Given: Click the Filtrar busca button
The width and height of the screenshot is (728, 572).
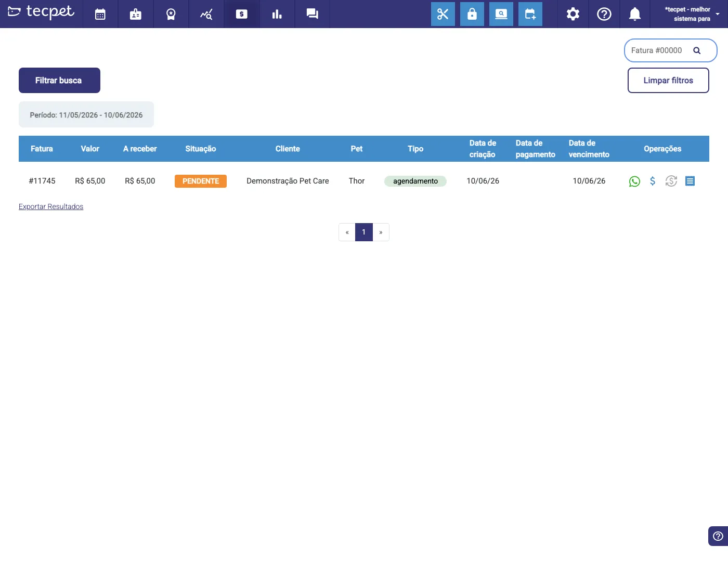Looking at the screenshot, I should click(59, 80).
